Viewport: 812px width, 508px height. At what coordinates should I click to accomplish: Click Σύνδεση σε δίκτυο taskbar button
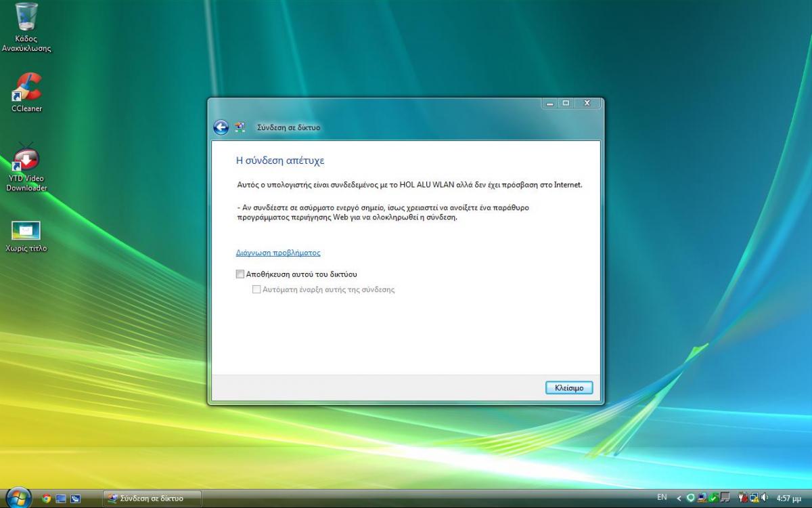[x=152, y=499]
